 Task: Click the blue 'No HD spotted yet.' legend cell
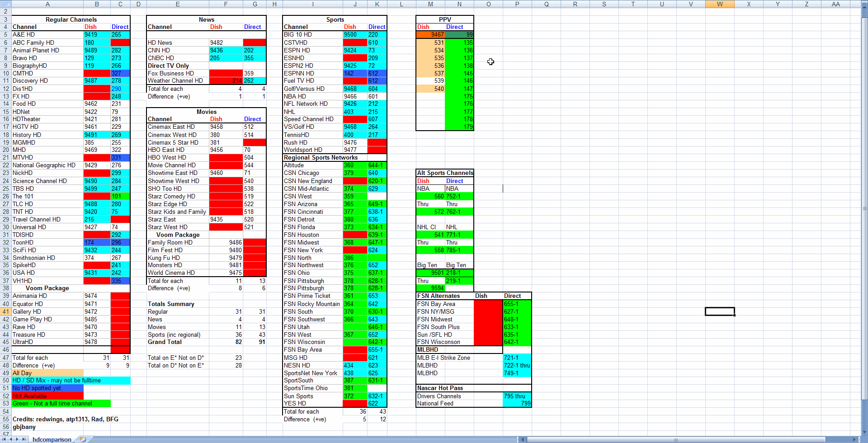(x=47, y=388)
